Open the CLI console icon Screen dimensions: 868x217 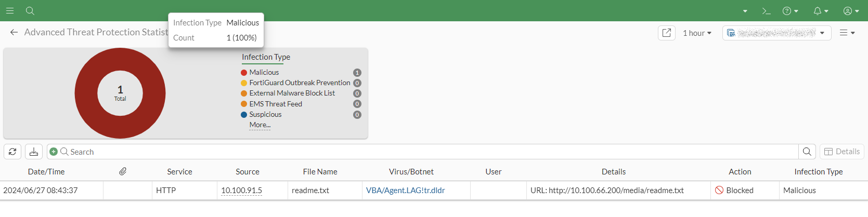click(766, 11)
